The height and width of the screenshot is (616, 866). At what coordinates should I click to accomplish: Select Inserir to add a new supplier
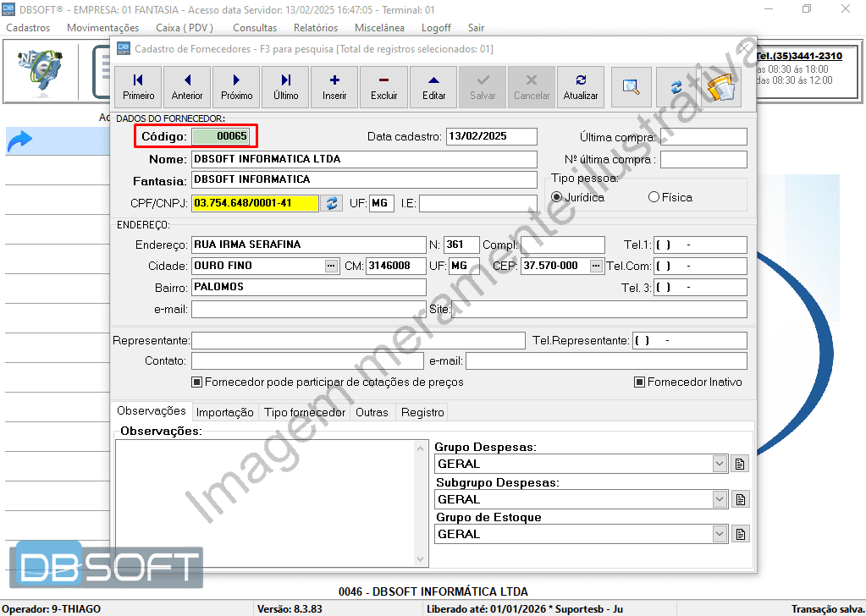(x=334, y=86)
